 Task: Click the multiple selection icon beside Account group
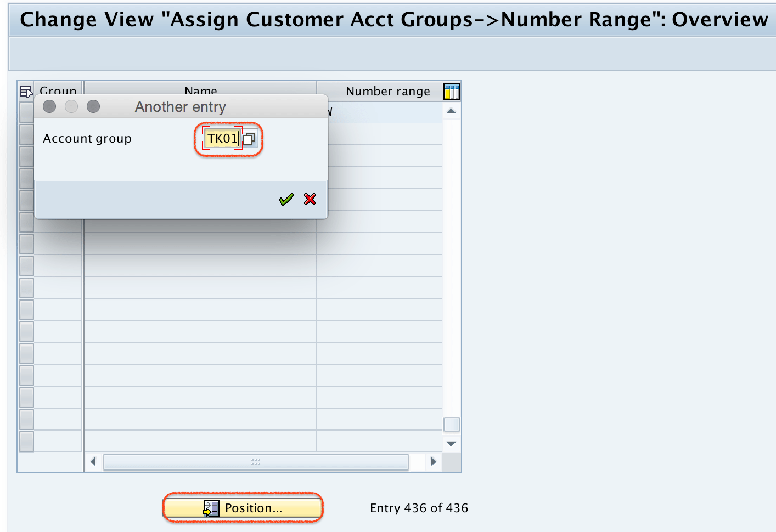pos(249,139)
